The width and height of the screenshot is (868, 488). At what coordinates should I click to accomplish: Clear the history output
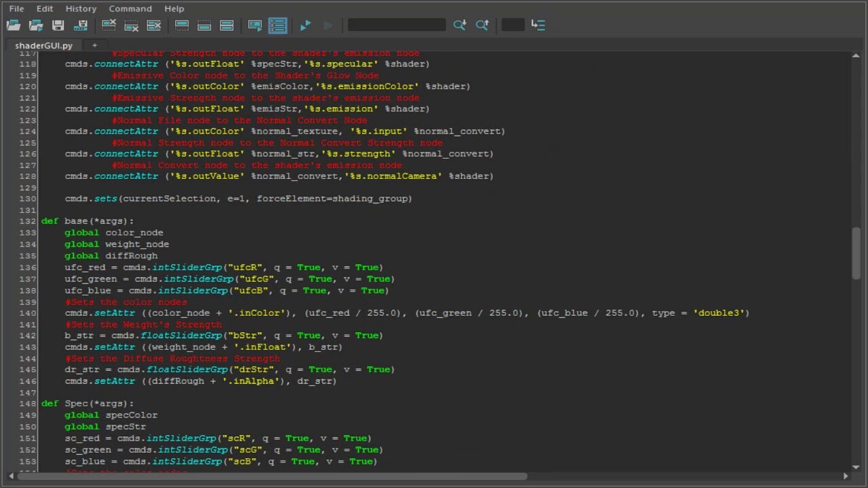(x=108, y=25)
